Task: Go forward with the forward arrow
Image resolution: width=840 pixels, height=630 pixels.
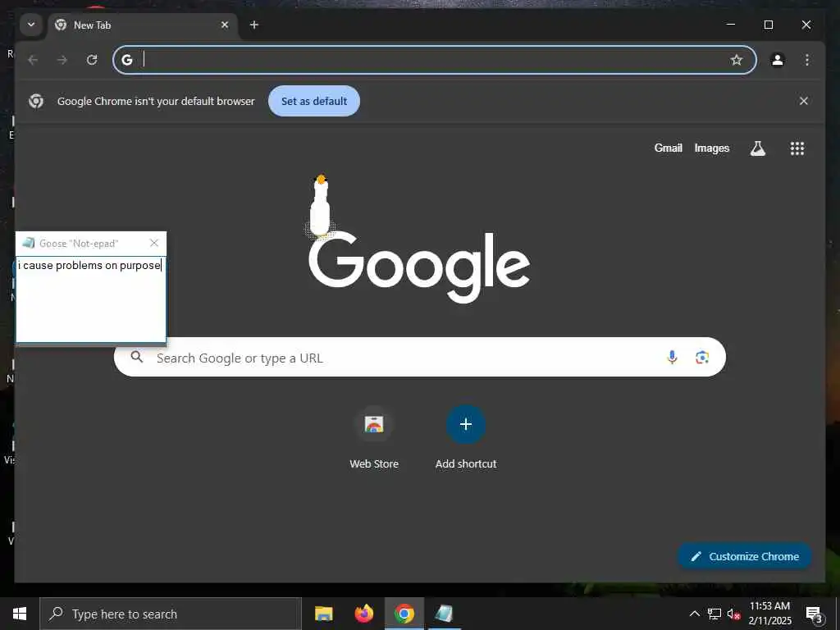Action: pyautogui.click(x=62, y=59)
